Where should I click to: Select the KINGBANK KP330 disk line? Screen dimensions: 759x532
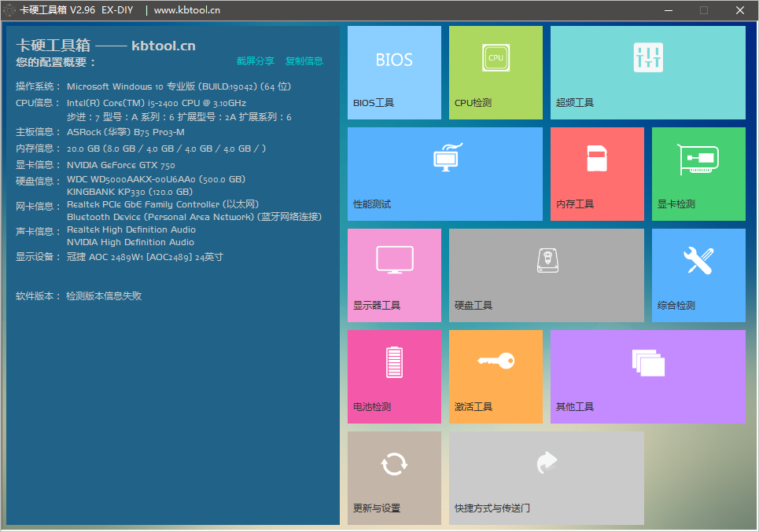[130, 192]
